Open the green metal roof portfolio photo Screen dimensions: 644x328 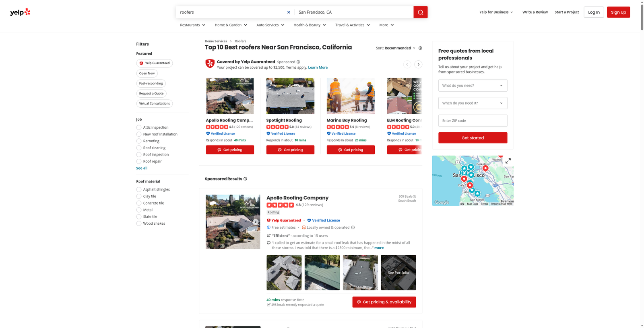(x=322, y=273)
